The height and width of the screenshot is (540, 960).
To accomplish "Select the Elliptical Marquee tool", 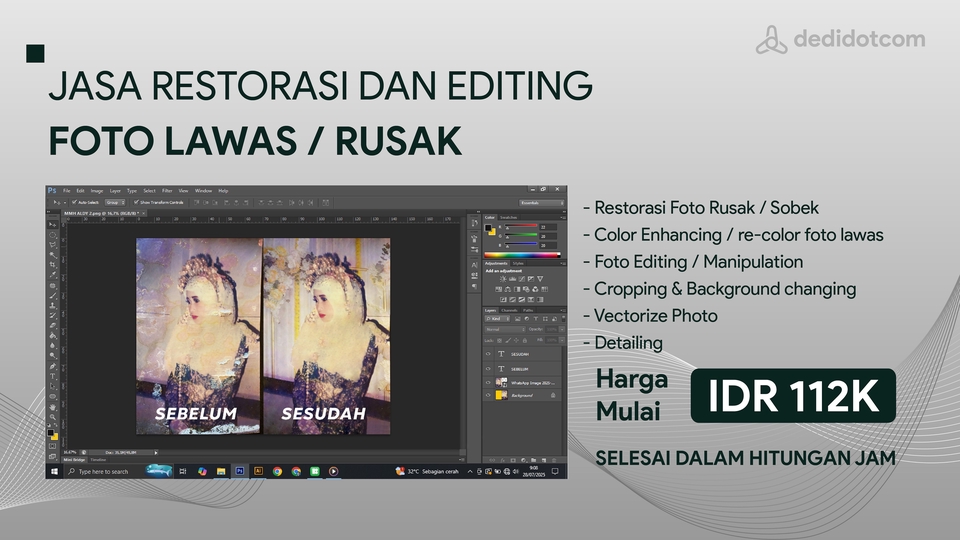I will click(x=53, y=235).
